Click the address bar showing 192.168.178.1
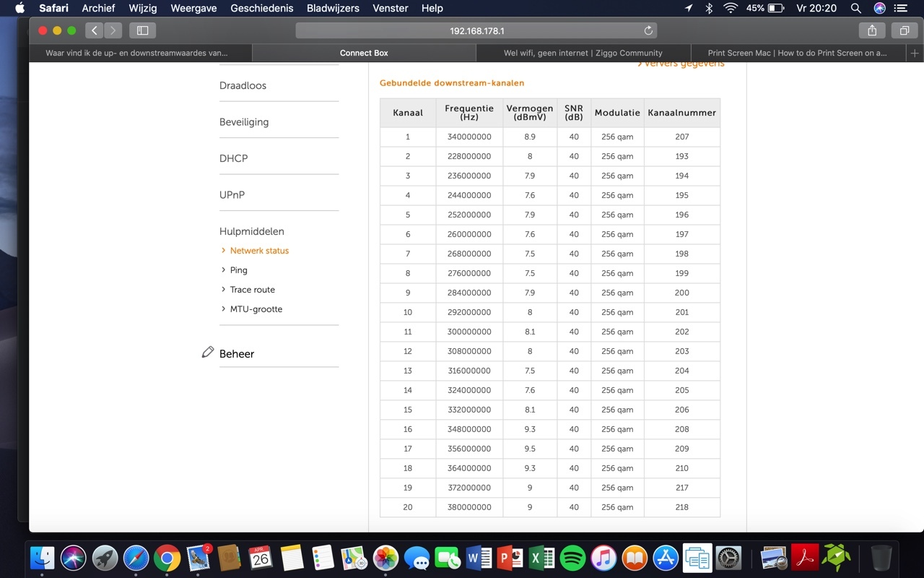The height and width of the screenshot is (578, 924). click(476, 30)
